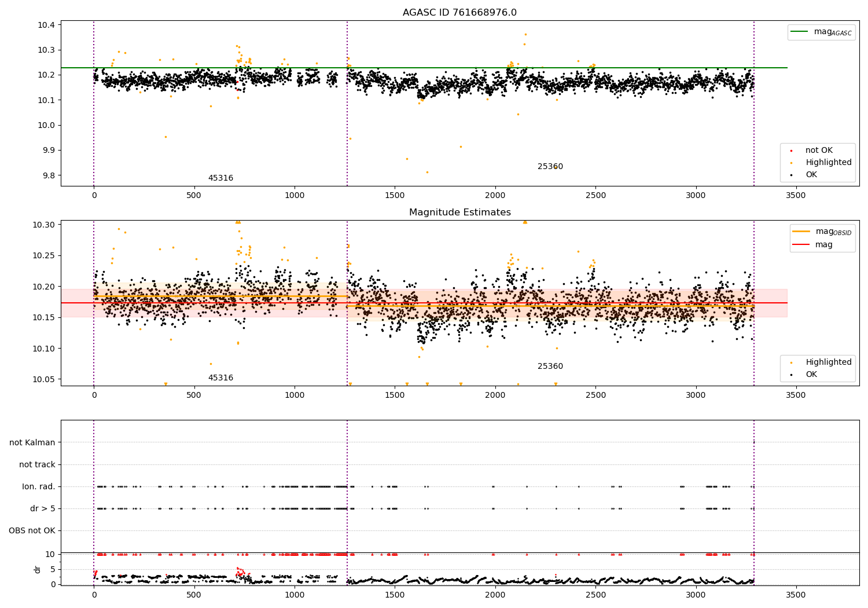This screenshot has width=868, height=608.
Task: Click the title 'AGASC ID 761668976.0'
Action: [x=459, y=13]
